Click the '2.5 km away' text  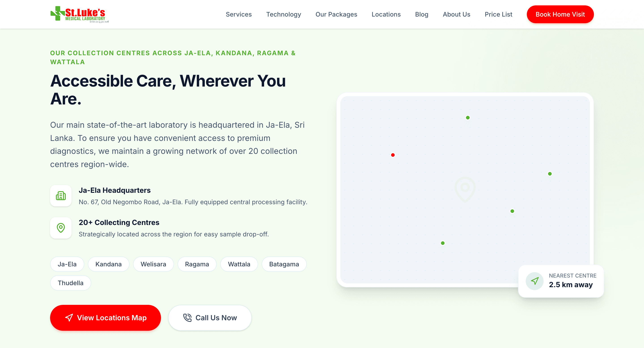[571, 284]
